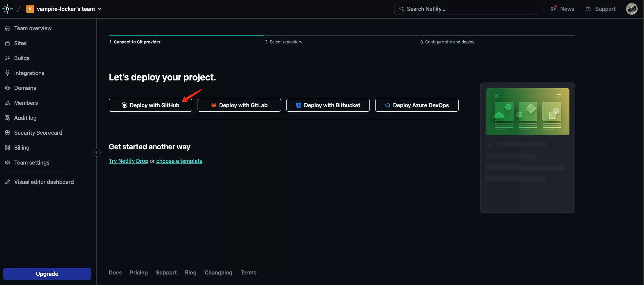The image size is (644, 285).
Task: Open the Sites page
Action: coord(20,43)
